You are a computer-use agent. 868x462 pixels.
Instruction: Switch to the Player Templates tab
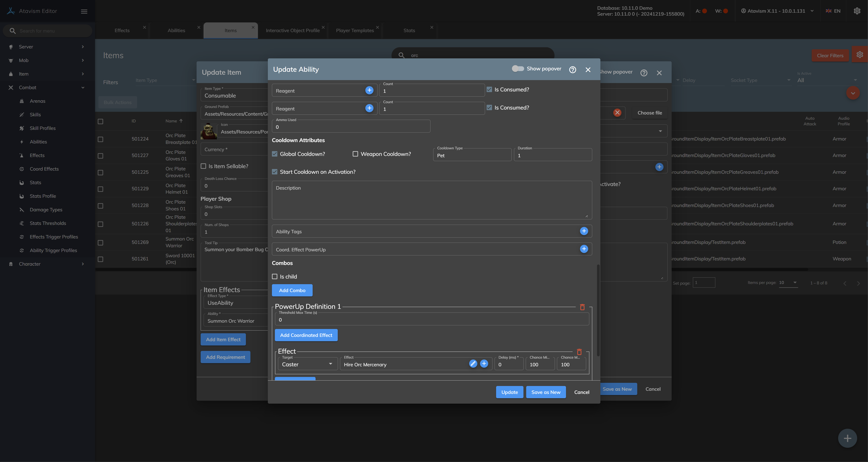(x=355, y=31)
